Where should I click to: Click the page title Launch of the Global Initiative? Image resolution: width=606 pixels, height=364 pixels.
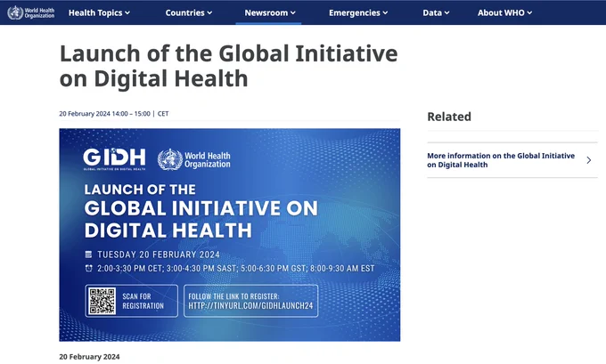click(228, 66)
